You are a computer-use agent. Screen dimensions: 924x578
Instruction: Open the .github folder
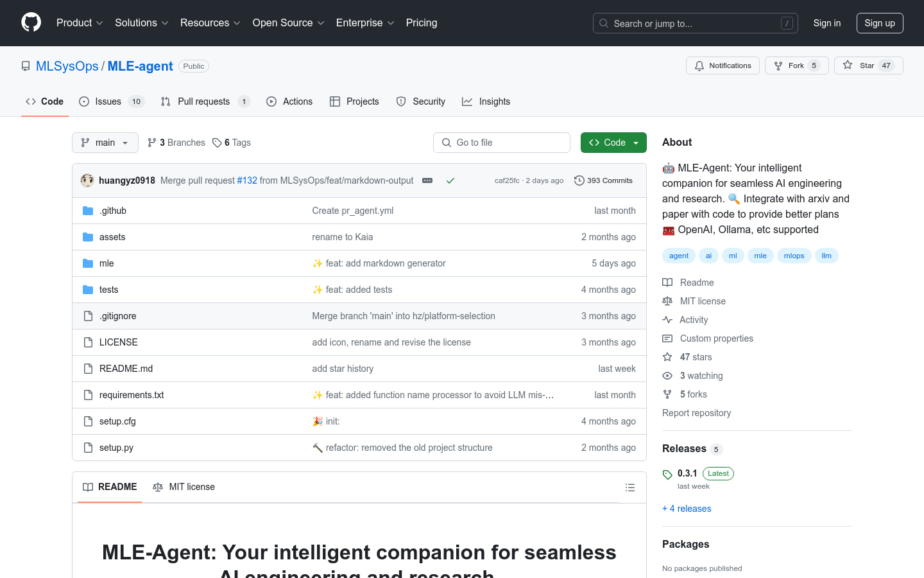pos(113,211)
